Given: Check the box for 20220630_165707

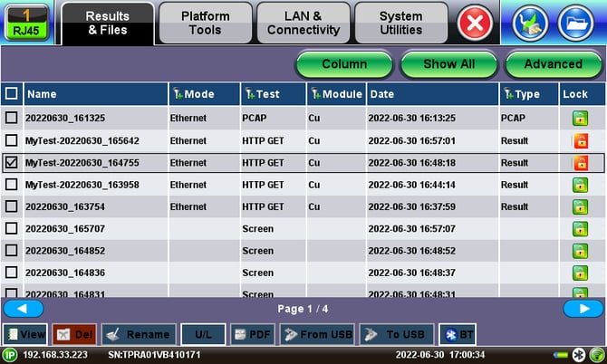Looking at the screenshot, I should pos(11,228).
